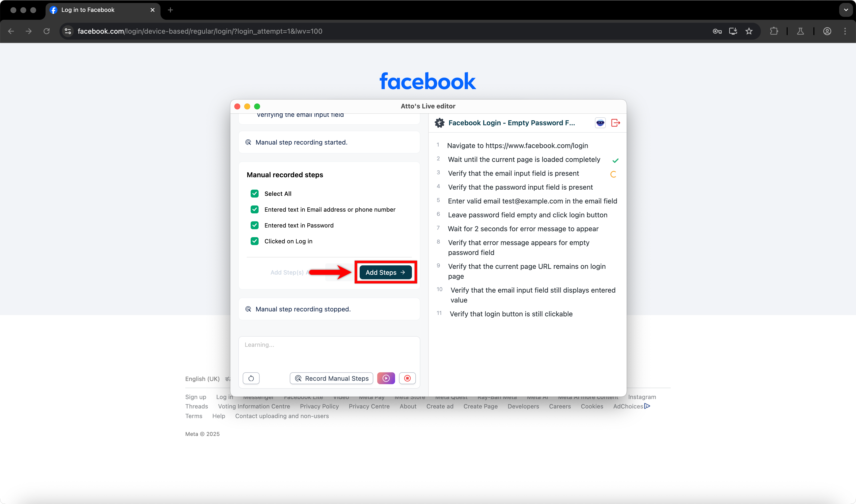This screenshot has height=504, width=856.
Task: Open the Chrome three-dot menu
Action: coord(845,31)
